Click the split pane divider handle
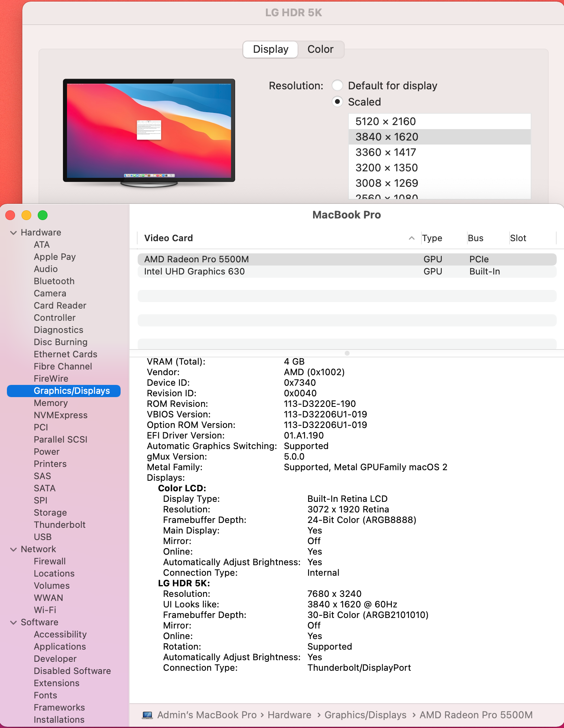The width and height of the screenshot is (564, 728). click(x=347, y=353)
